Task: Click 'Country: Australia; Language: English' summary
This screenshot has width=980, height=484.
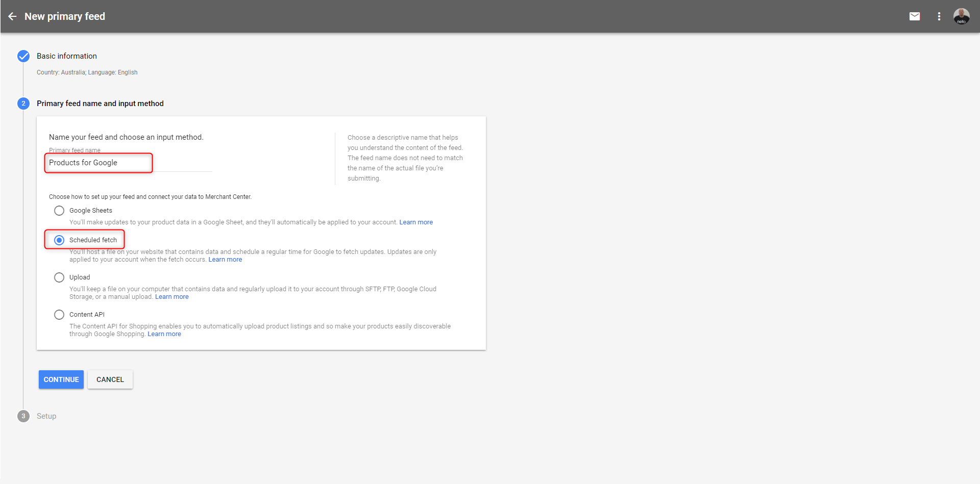Action: pyautogui.click(x=87, y=72)
